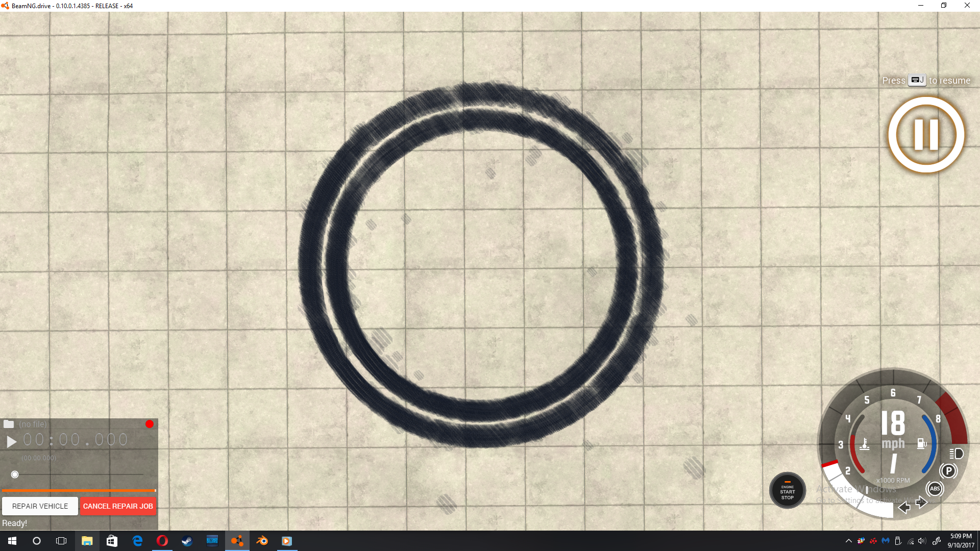Click the ABS indicator icon
This screenshot has height=551, width=980.
935,489
